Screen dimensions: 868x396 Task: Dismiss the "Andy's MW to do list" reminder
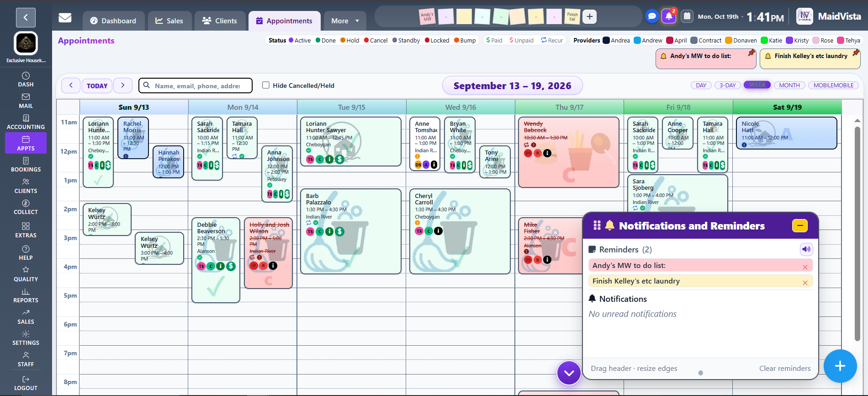(x=805, y=267)
